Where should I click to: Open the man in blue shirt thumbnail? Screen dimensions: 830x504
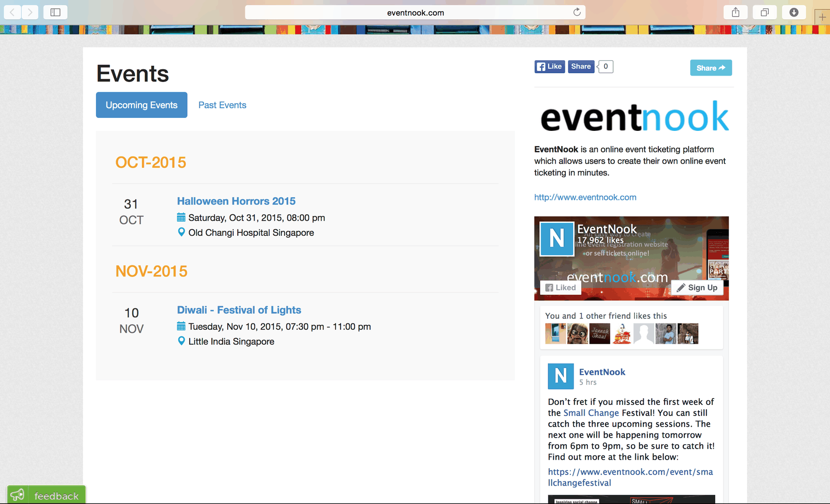[666, 334]
